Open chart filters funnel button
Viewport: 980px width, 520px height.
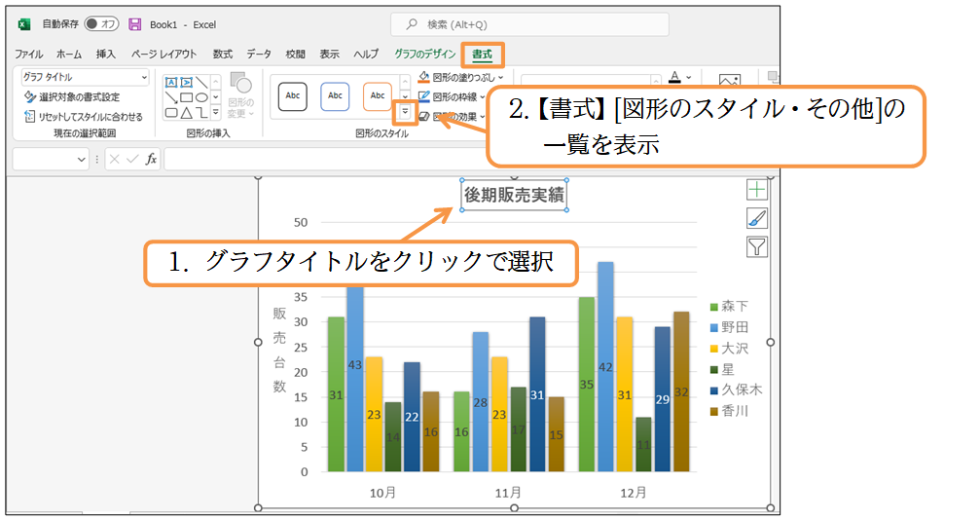757,246
